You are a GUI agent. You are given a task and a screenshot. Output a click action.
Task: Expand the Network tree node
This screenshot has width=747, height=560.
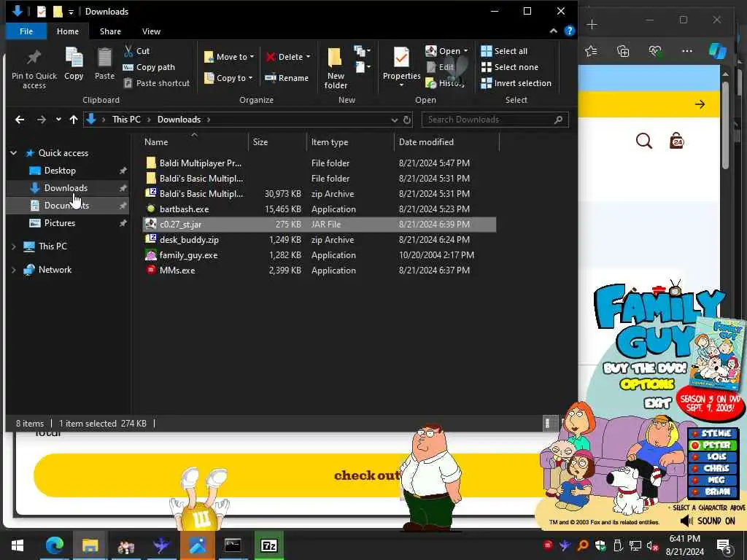pos(14,270)
